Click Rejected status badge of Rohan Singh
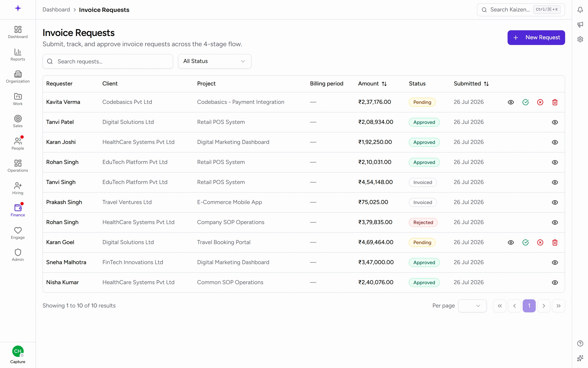Screen dimensions: 588x368 (423, 222)
